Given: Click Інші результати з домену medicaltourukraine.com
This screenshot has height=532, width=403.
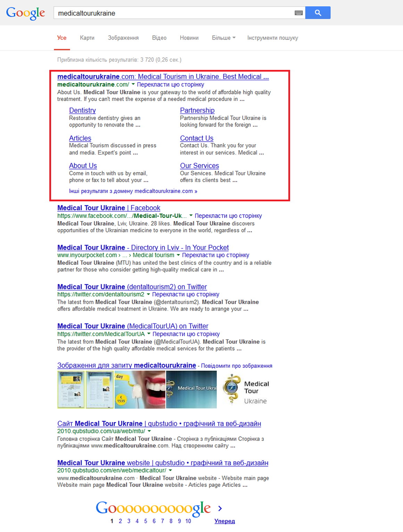Looking at the screenshot, I should coord(133,191).
